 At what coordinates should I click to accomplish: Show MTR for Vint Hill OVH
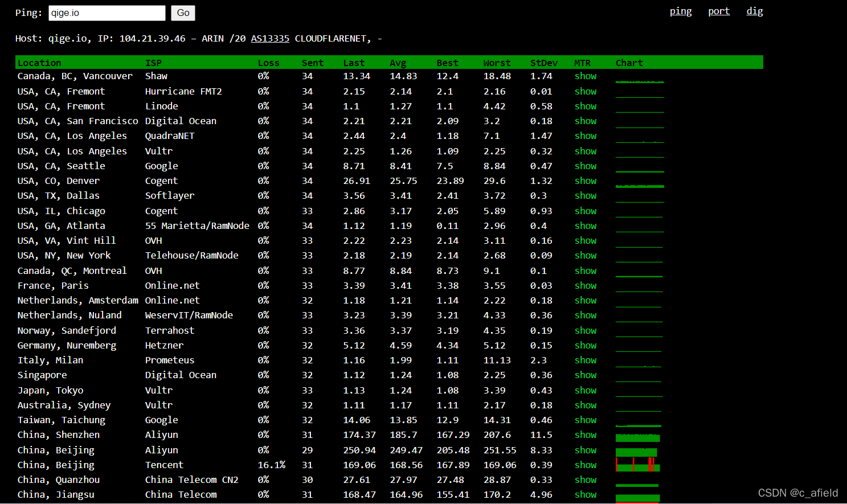pyautogui.click(x=586, y=240)
